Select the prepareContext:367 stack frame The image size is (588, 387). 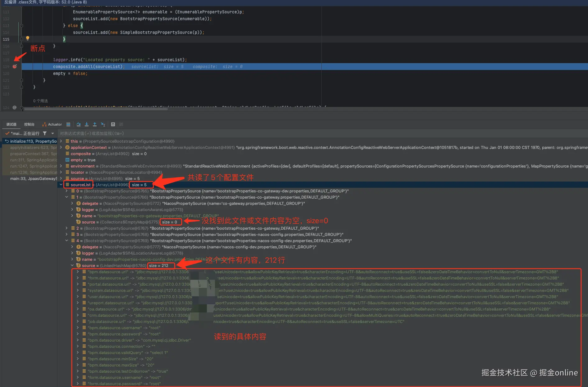[30, 154]
